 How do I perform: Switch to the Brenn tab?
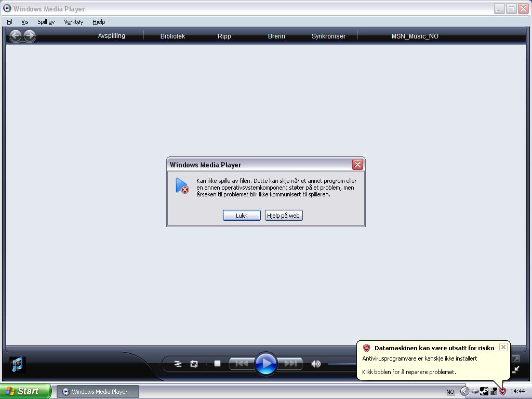coord(276,36)
